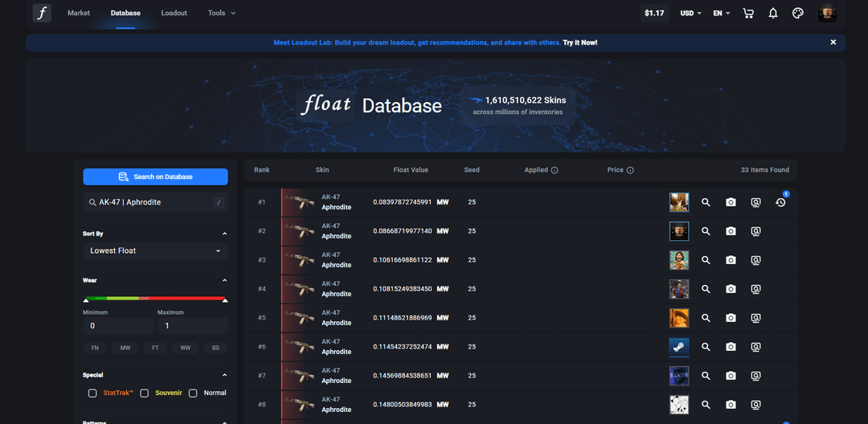The height and width of the screenshot is (424, 868).
Task: Follow the Try It Now link
Action: [x=579, y=43]
